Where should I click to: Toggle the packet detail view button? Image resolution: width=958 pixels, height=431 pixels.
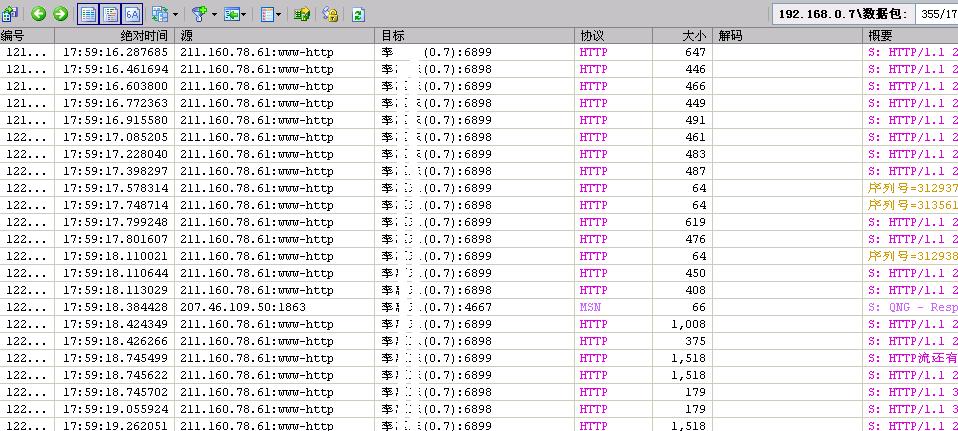110,14
